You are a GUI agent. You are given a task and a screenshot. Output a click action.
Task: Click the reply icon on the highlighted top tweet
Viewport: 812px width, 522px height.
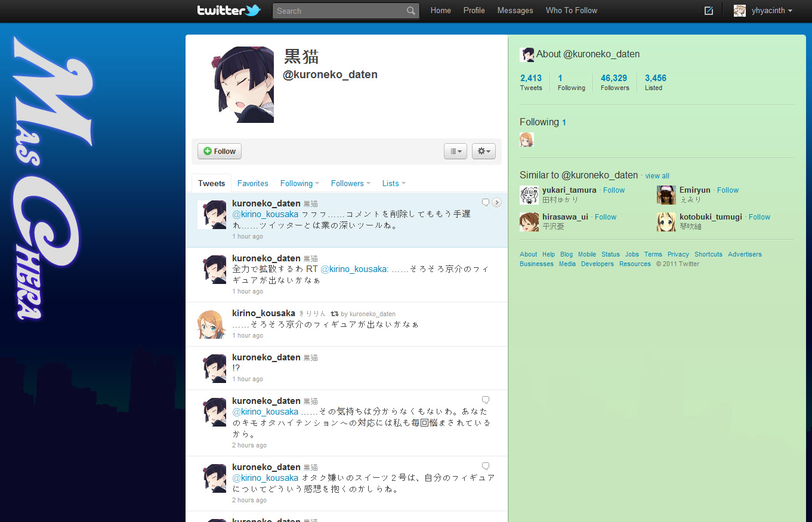click(x=486, y=203)
